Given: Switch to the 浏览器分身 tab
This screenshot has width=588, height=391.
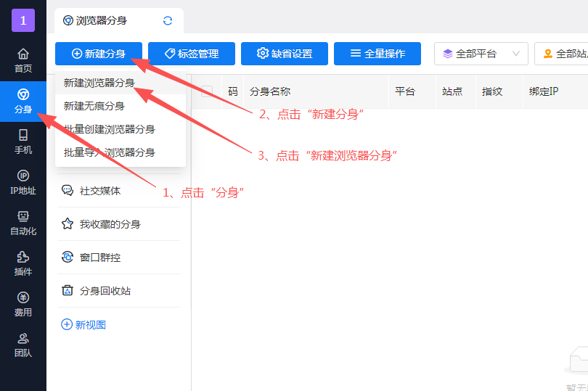Looking at the screenshot, I should pyautogui.click(x=118, y=20).
